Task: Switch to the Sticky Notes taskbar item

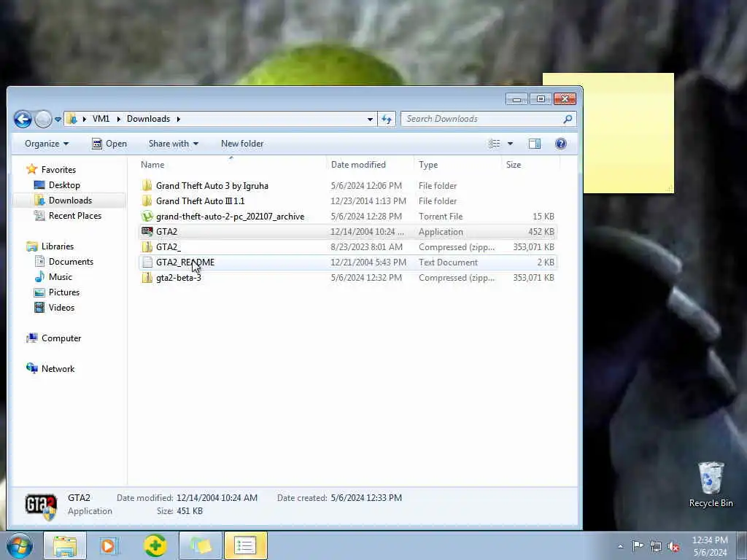Action: click(201, 545)
